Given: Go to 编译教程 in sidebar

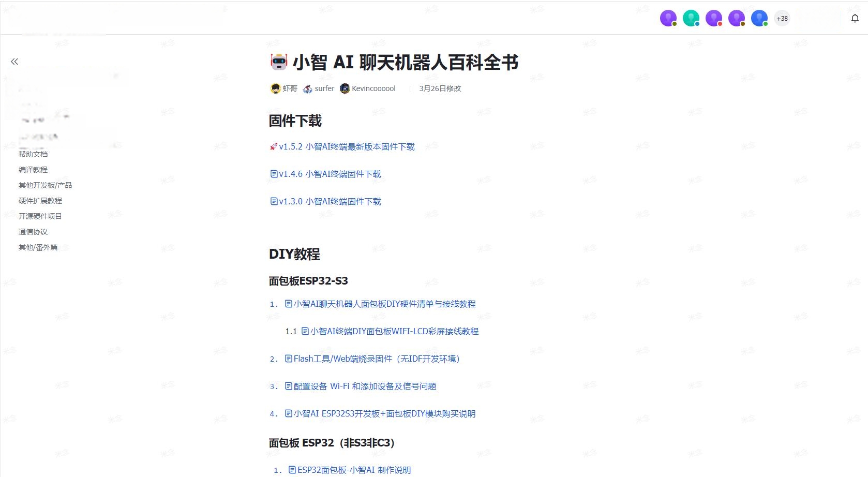Looking at the screenshot, I should point(33,170).
